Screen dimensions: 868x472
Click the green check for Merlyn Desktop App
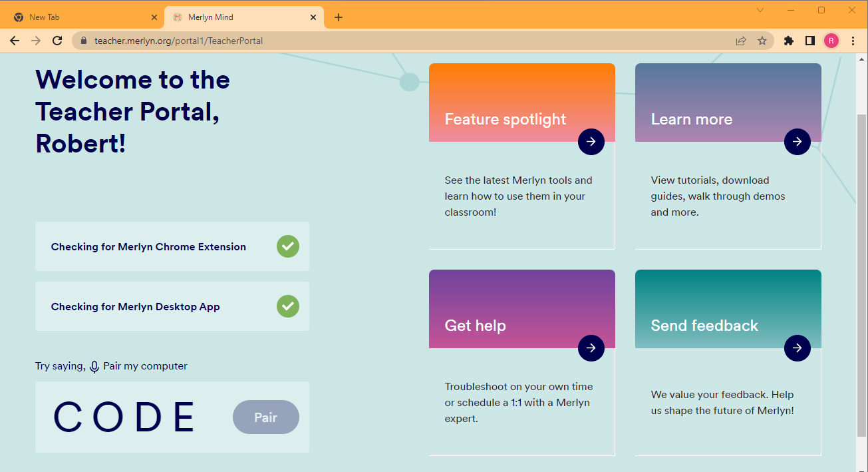[x=288, y=306]
